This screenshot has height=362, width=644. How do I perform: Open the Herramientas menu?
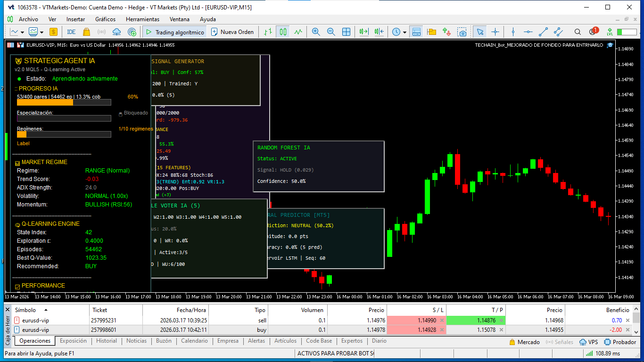point(142,19)
